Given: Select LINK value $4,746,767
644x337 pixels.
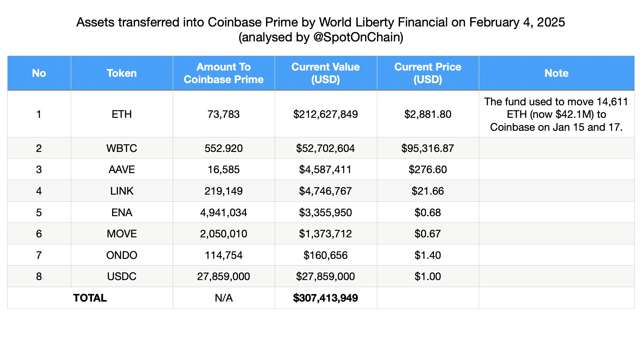Looking at the screenshot, I should click(x=325, y=191).
